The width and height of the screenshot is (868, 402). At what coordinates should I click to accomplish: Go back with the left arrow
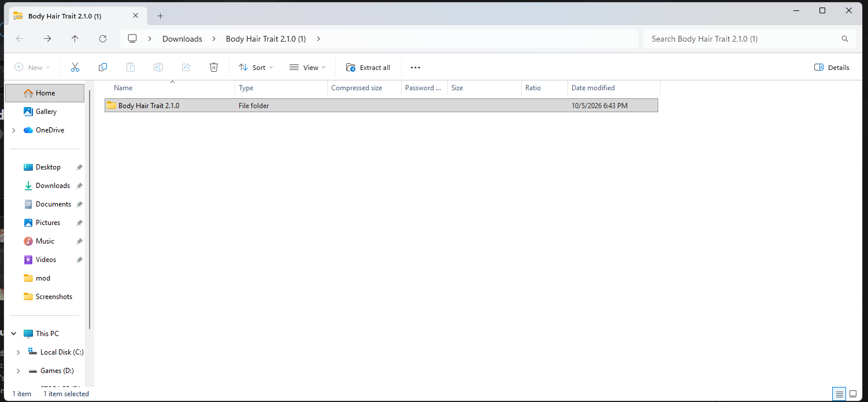pos(20,39)
